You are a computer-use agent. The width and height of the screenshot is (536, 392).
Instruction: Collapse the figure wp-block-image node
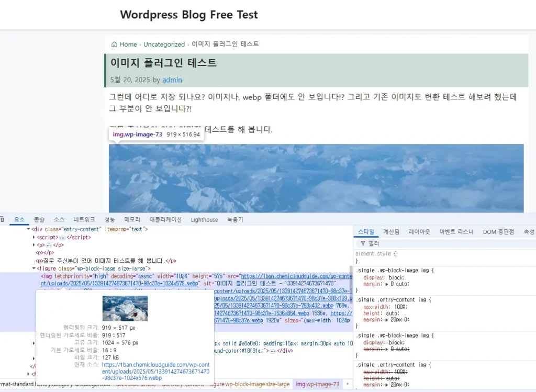[34, 268]
